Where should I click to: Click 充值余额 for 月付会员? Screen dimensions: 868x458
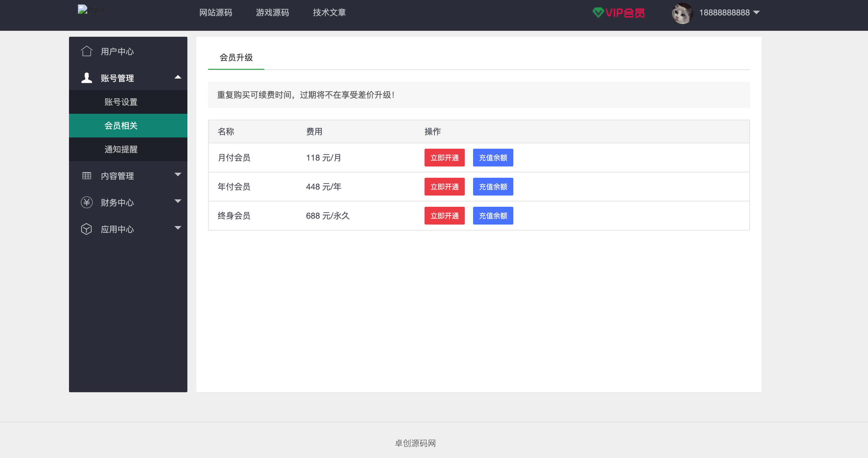(493, 158)
